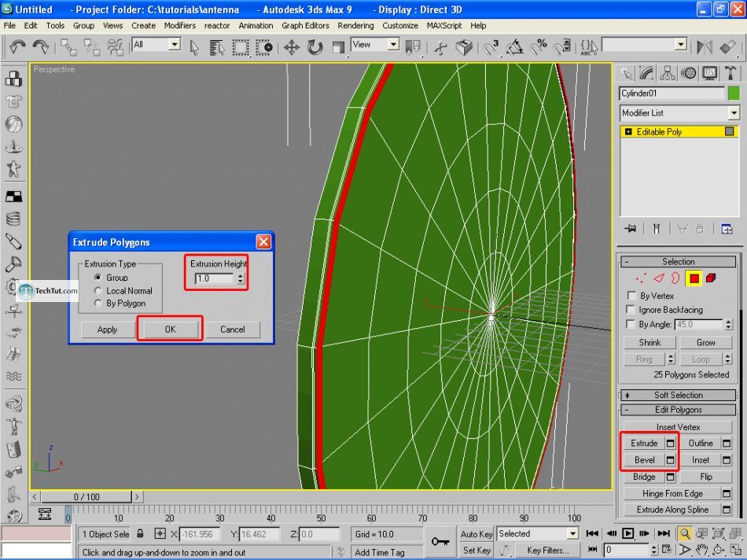Enable the Ignore Backfacing checkbox

(631, 310)
